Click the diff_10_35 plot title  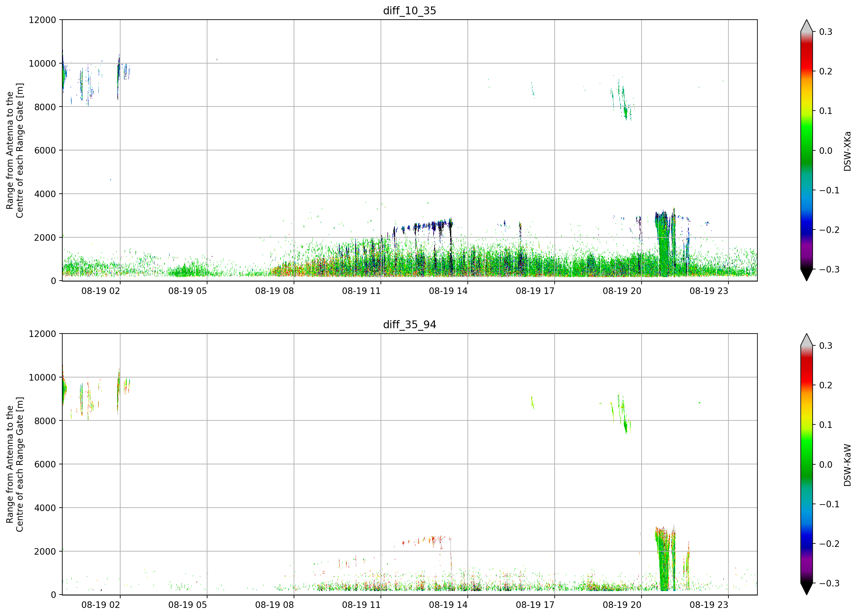tap(409, 11)
